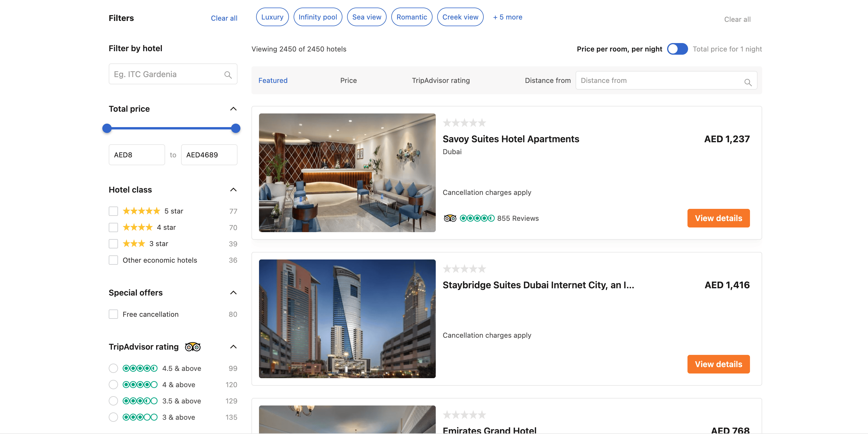
Task: Sort hotels by Featured
Action: coord(273,80)
